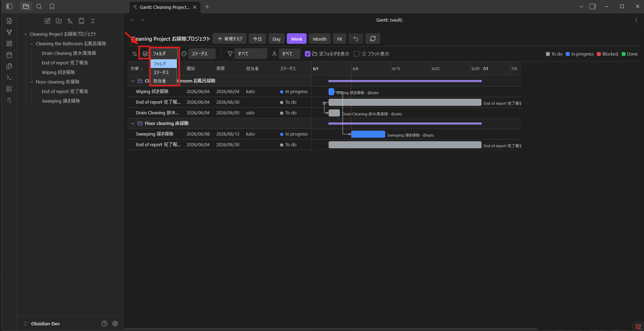This screenshot has width=644, height=331.
Task: Collapse Cleaning the Bathroom folder in tree
Action: tap(31, 44)
